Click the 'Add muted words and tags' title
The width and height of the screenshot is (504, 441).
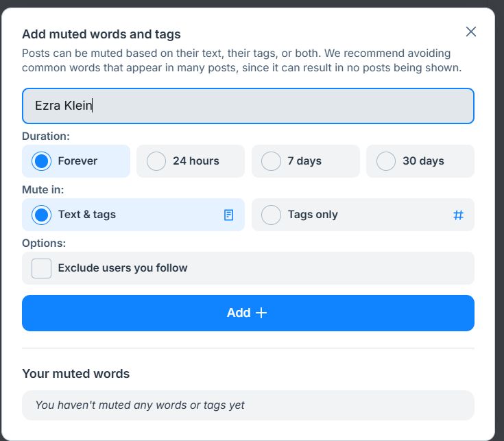pos(101,34)
